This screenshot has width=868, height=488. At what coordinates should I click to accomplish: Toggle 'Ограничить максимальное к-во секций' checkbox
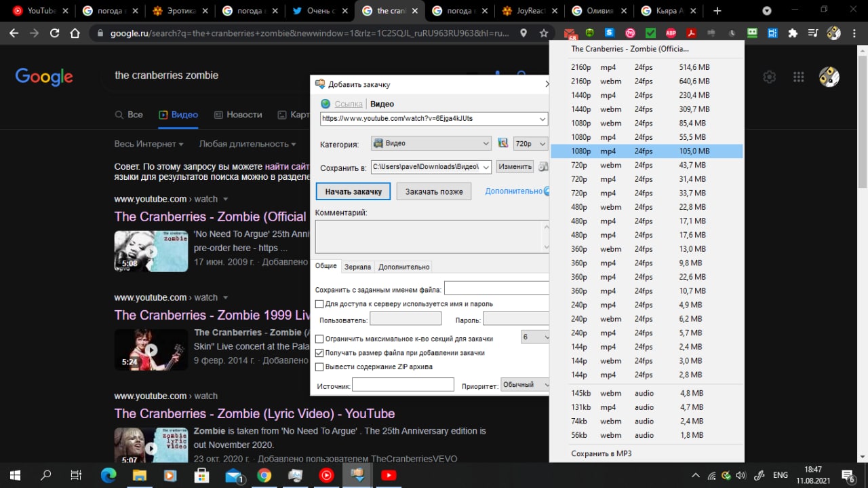point(319,339)
